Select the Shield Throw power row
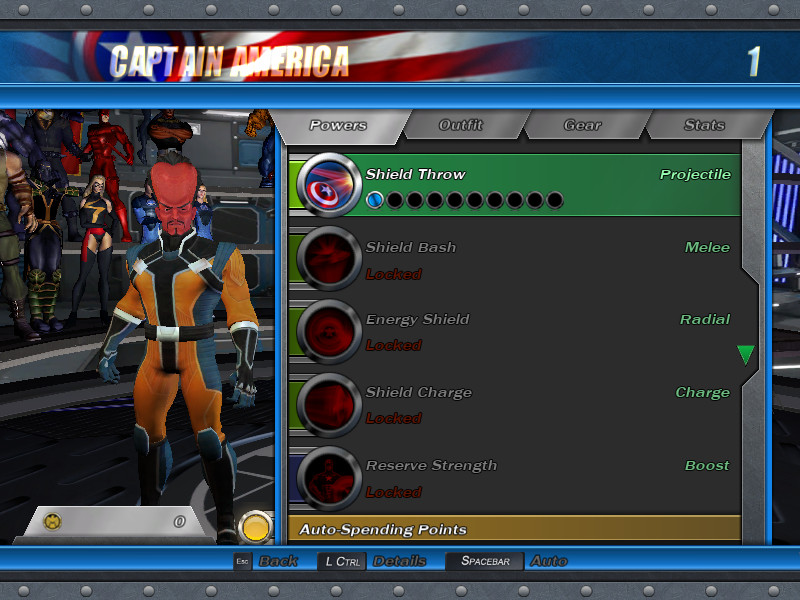Image resolution: width=800 pixels, height=600 pixels. (x=550, y=176)
